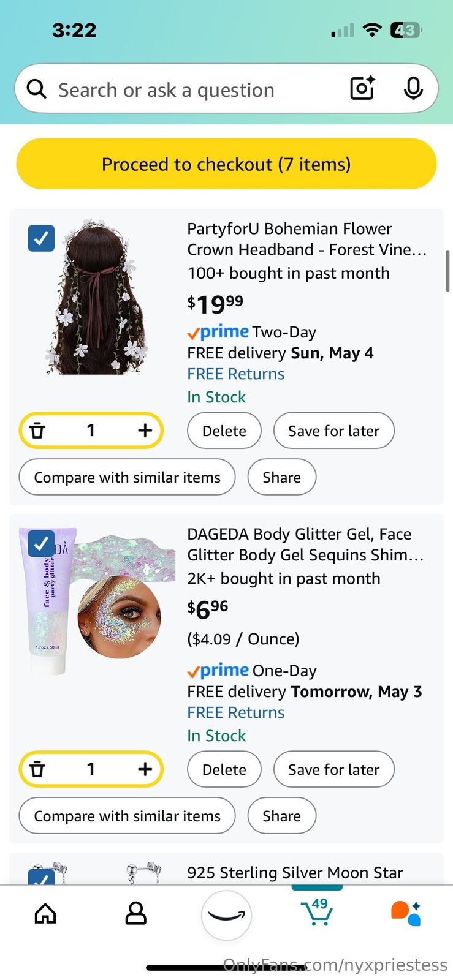The height and width of the screenshot is (980, 453).
Task: Open the Home tab icon
Action: pos(45,913)
